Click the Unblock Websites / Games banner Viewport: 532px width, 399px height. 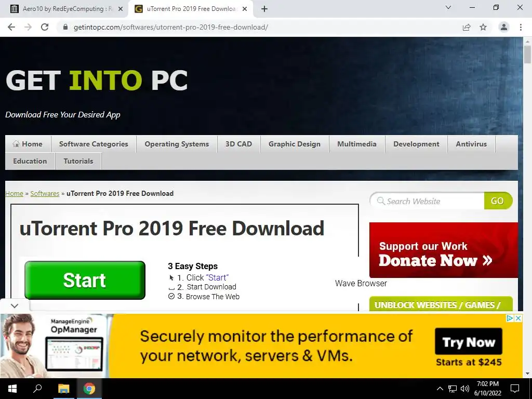click(441, 304)
